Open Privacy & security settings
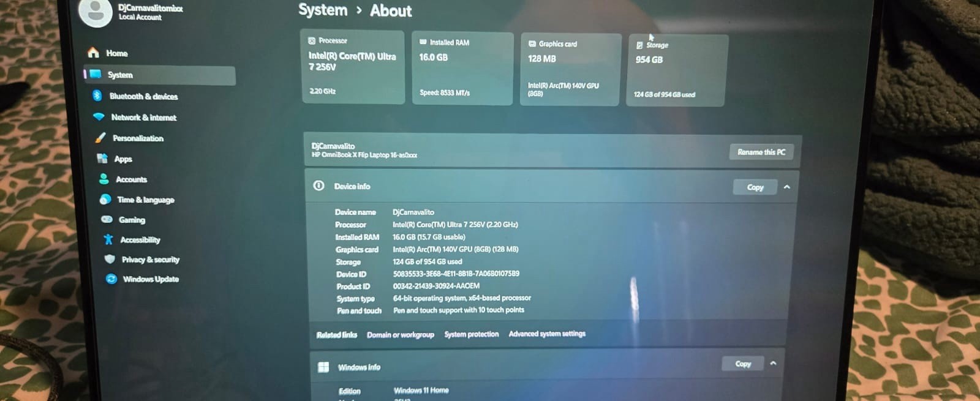980x401 pixels. (x=150, y=260)
